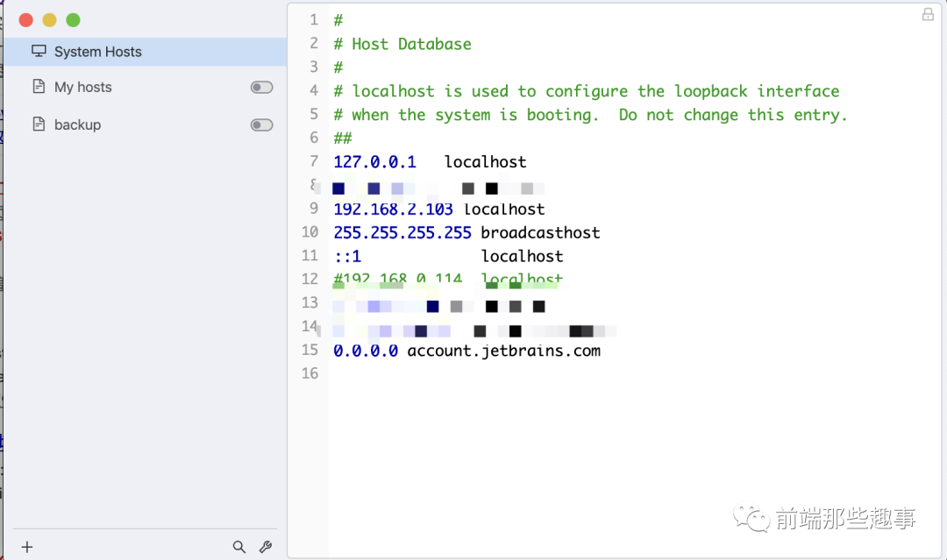
Task: Maximize the window using the green button
Action: pos(74,20)
